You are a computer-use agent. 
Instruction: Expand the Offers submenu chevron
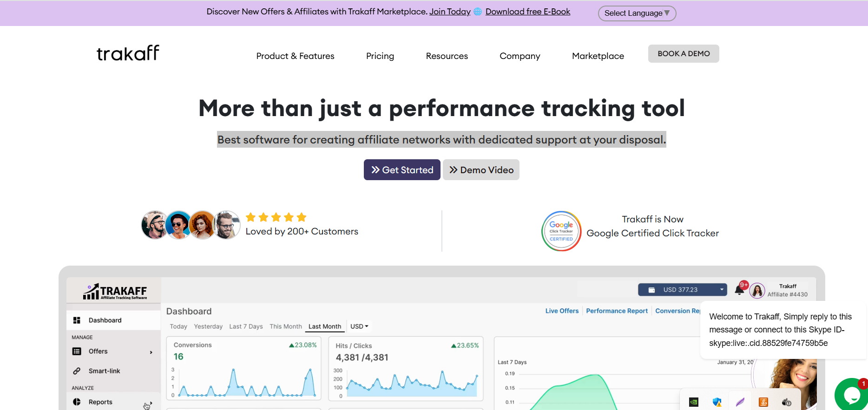pyautogui.click(x=151, y=352)
